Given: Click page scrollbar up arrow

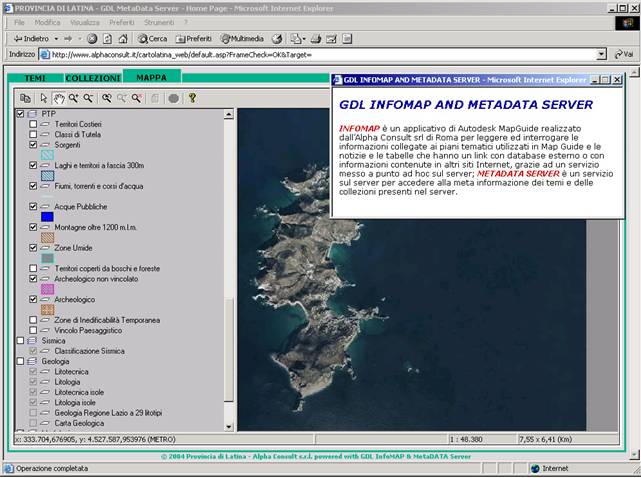Looking at the screenshot, I should coord(634,73).
